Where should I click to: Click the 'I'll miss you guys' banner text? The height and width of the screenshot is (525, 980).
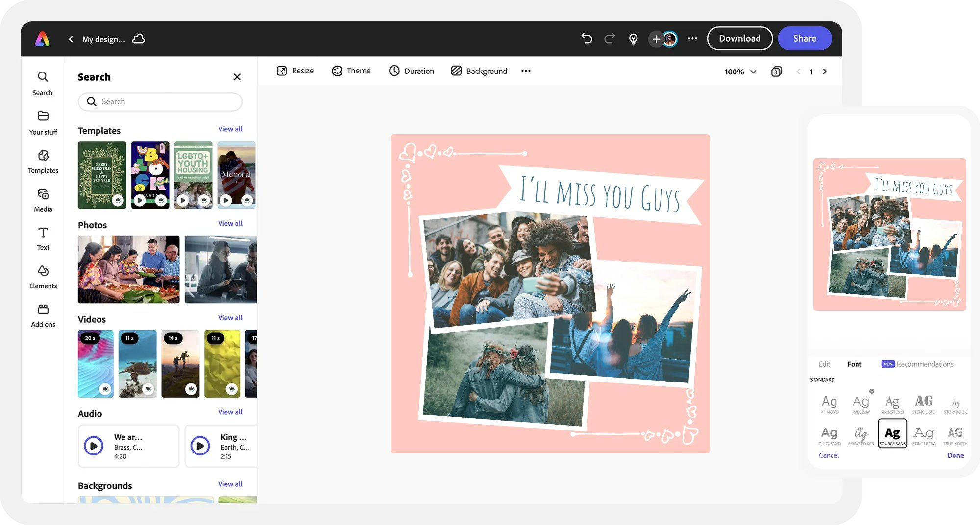600,194
